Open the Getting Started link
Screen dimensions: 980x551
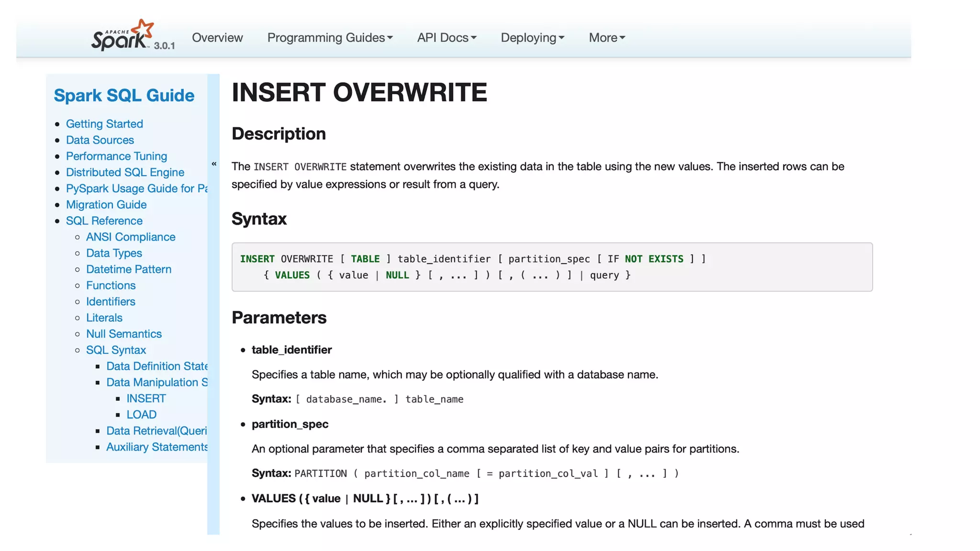pyautogui.click(x=104, y=124)
